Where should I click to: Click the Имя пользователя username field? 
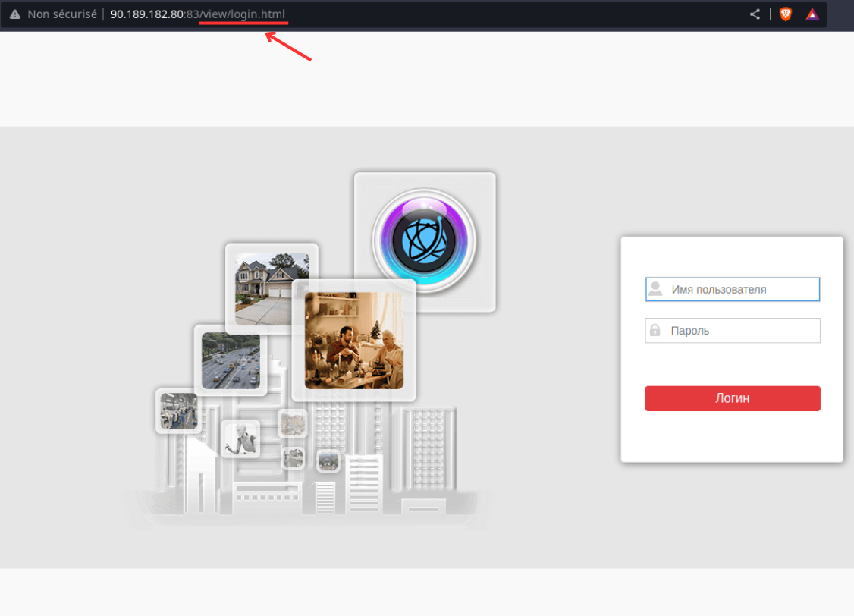click(732, 289)
